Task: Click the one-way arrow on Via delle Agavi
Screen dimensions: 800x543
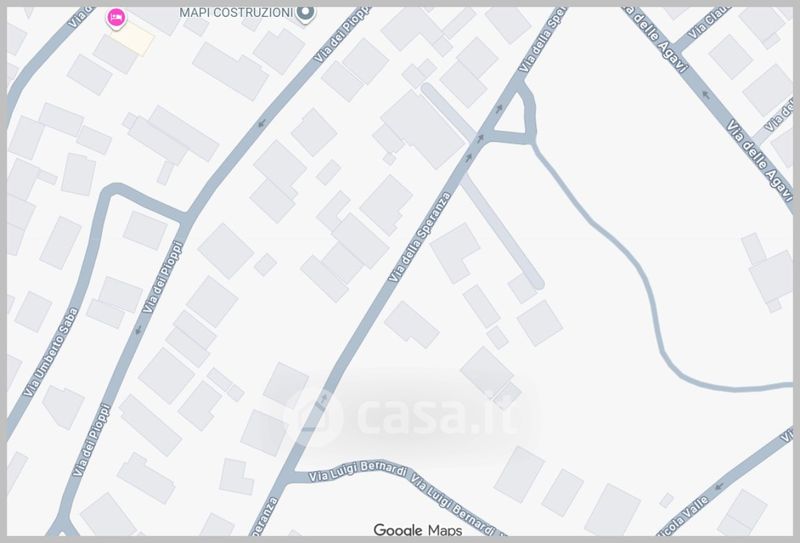Action: click(706, 94)
